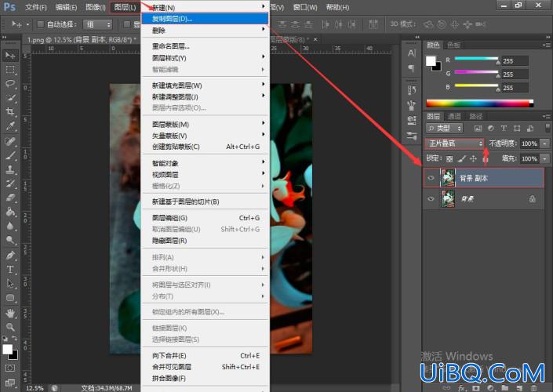Switch to the 路径 tab
The image size is (553, 392).
(475, 116)
